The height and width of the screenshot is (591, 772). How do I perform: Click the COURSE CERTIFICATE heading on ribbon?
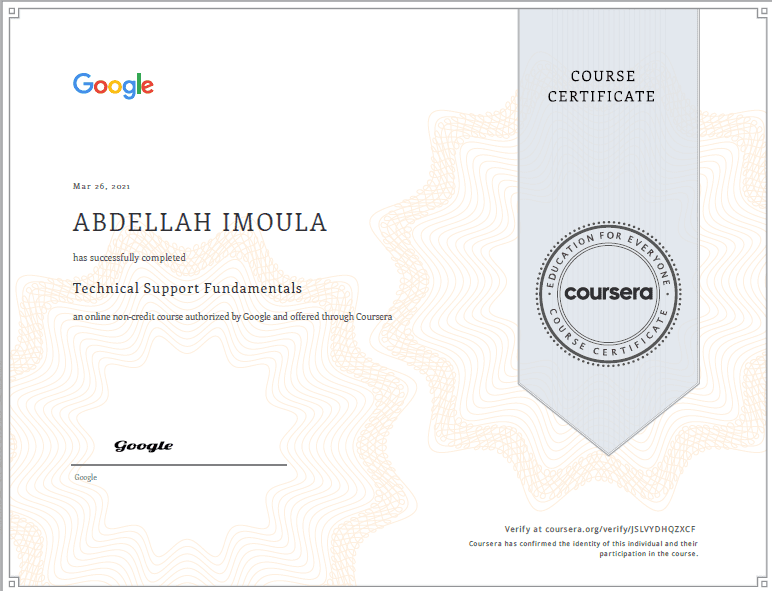602,86
